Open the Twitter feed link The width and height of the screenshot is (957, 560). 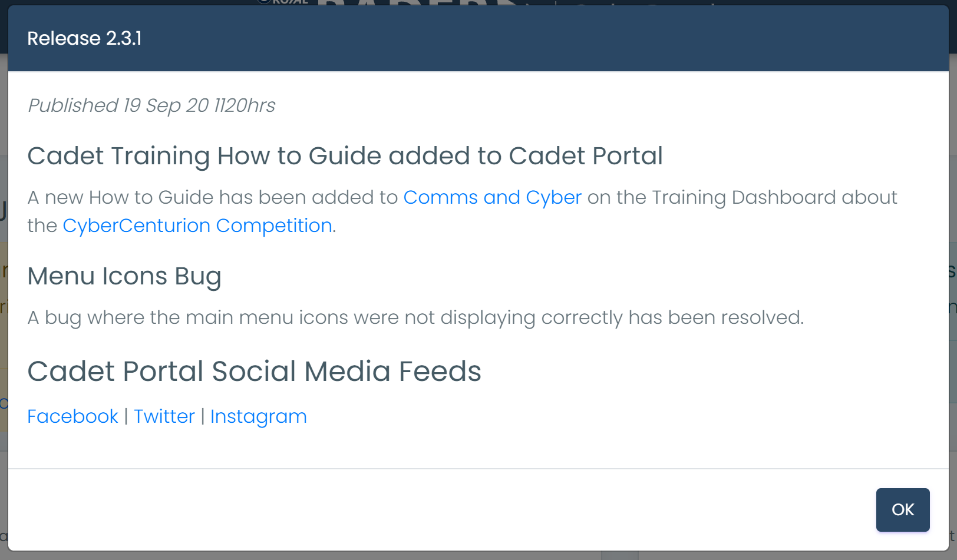point(164,416)
